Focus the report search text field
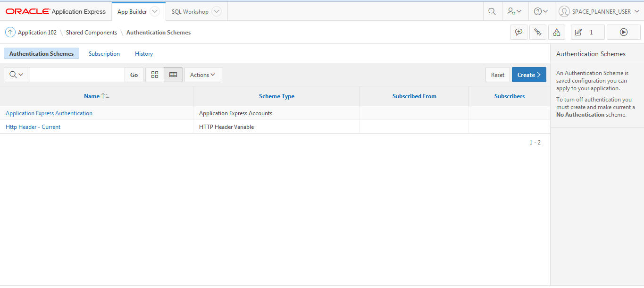 click(77, 75)
